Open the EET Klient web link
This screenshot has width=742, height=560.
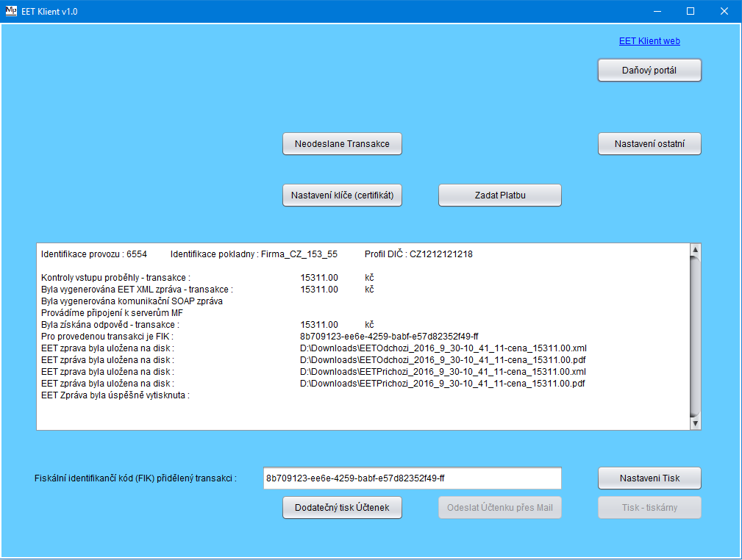coord(649,41)
